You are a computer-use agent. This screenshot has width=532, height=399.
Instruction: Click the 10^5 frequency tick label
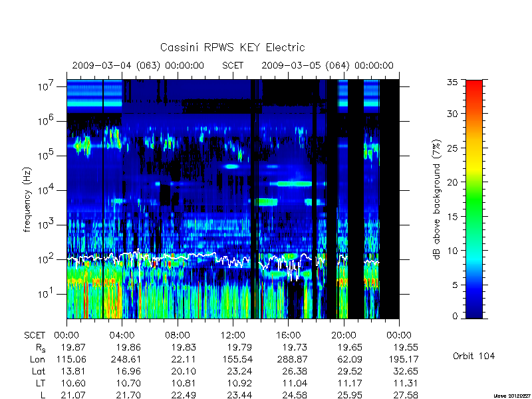(x=47, y=155)
